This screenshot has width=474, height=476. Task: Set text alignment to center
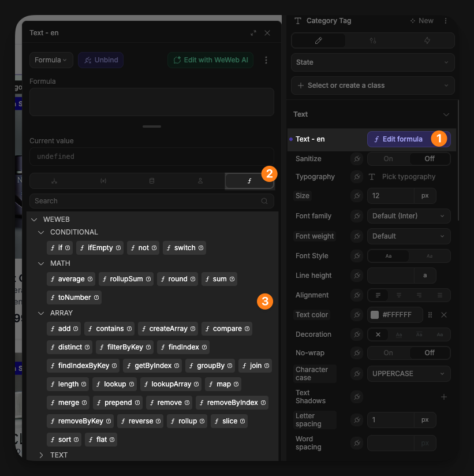(x=400, y=295)
